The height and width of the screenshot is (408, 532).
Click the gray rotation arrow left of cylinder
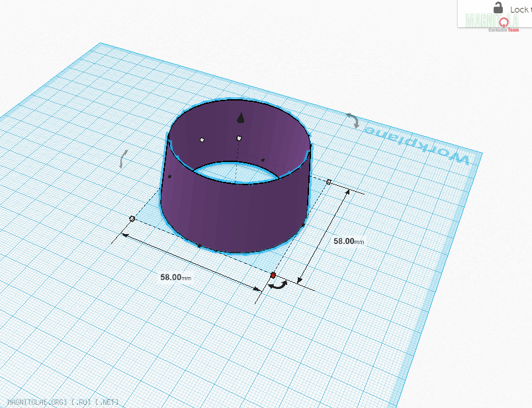tap(124, 159)
